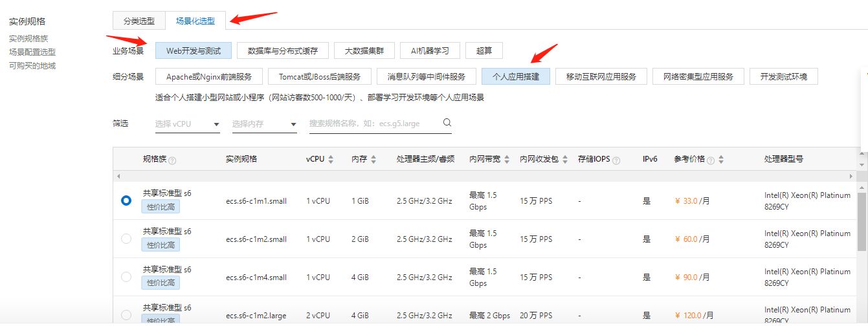Click the vertical table scrollbar thumb
This screenshot has width=868, height=326.
(862, 221)
